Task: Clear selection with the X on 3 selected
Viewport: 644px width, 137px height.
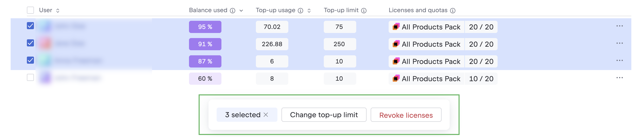Action: (x=266, y=115)
